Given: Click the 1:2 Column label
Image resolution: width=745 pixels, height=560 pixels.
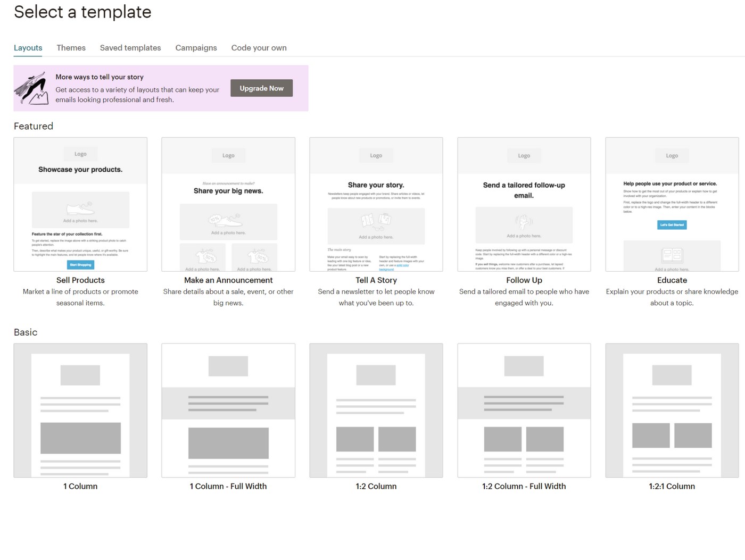Looking at the screenshot, I should (376, 486).
